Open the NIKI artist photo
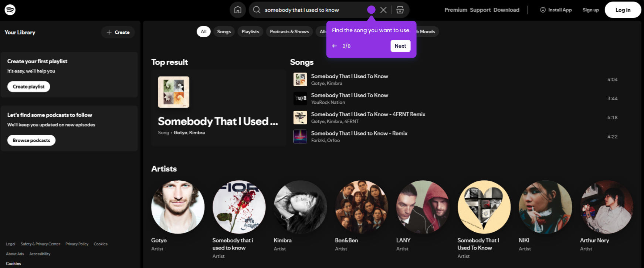The width and height of the screenshot is (644, 268). 545,207
